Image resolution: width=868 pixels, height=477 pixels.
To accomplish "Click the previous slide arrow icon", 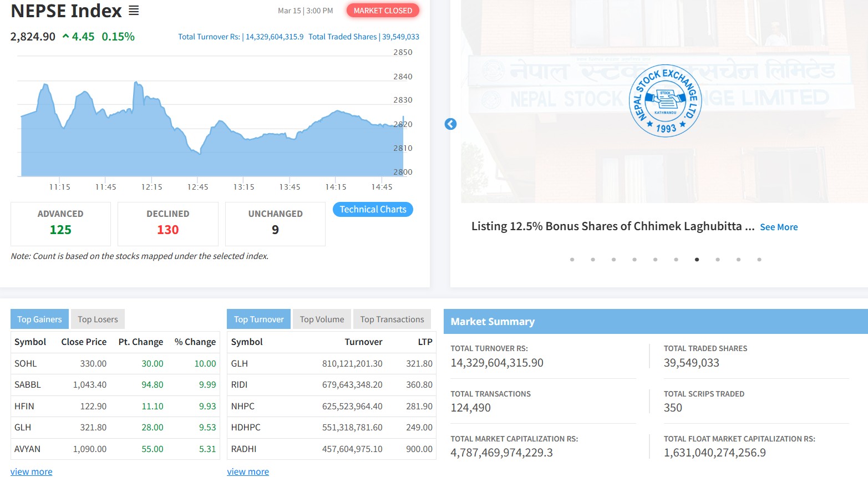I will click(450, 124).
